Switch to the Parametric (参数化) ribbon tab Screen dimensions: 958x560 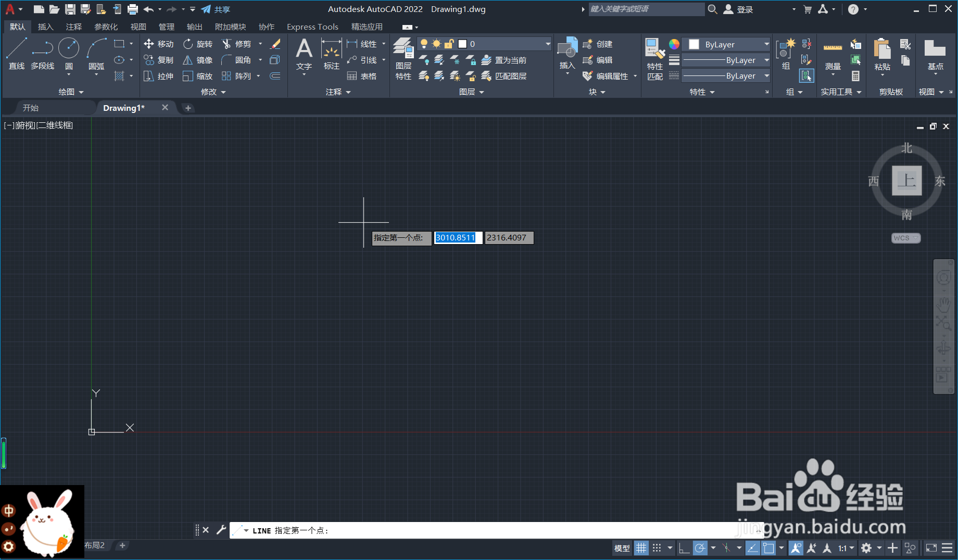[x=106, y=27]
